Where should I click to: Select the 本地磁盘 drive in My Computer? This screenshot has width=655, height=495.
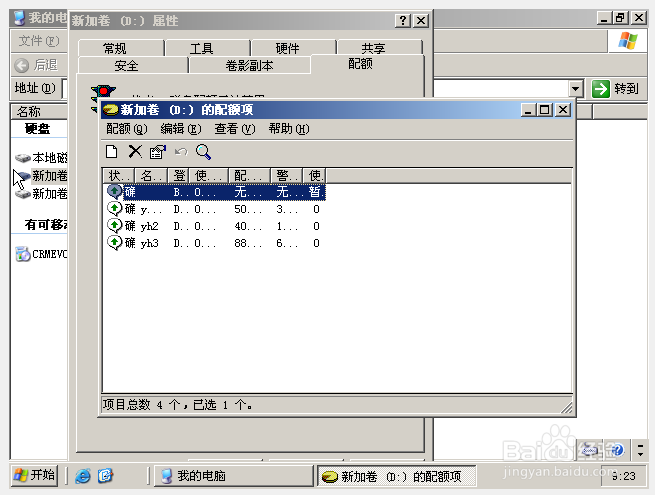pos(41,157)
